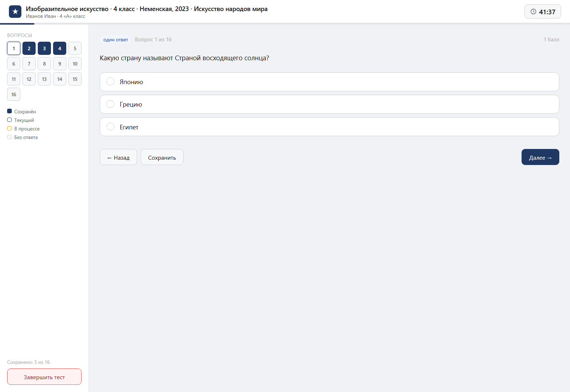Click the Назад back button
The width and height of the screenshot is (570, 392).
[x=118, y=157]
